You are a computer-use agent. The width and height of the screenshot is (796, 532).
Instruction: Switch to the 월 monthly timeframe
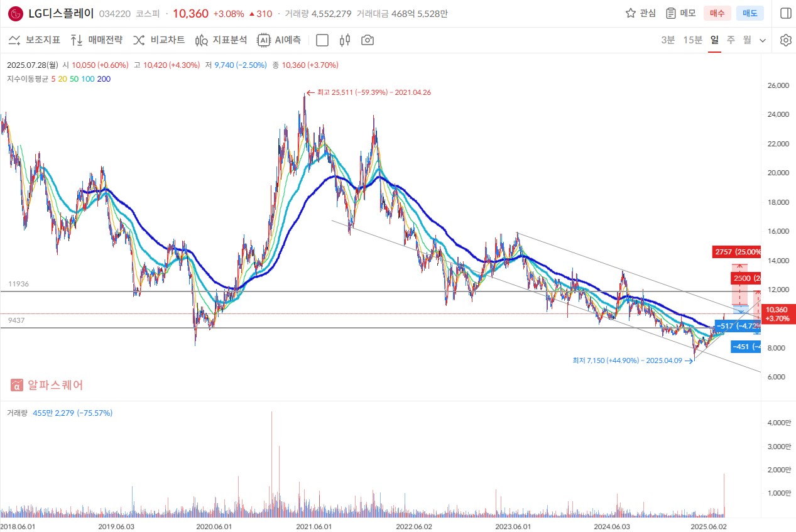point(747,40)
